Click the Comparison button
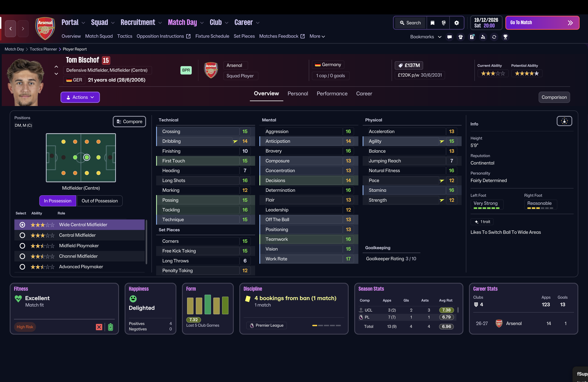 coord(554,97)
